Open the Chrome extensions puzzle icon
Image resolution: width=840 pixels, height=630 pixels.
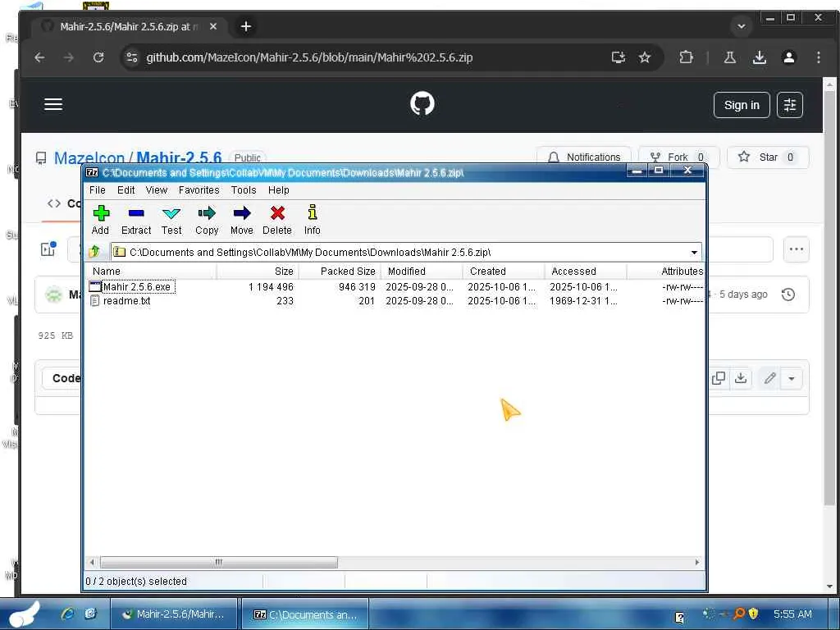[686, 57]
